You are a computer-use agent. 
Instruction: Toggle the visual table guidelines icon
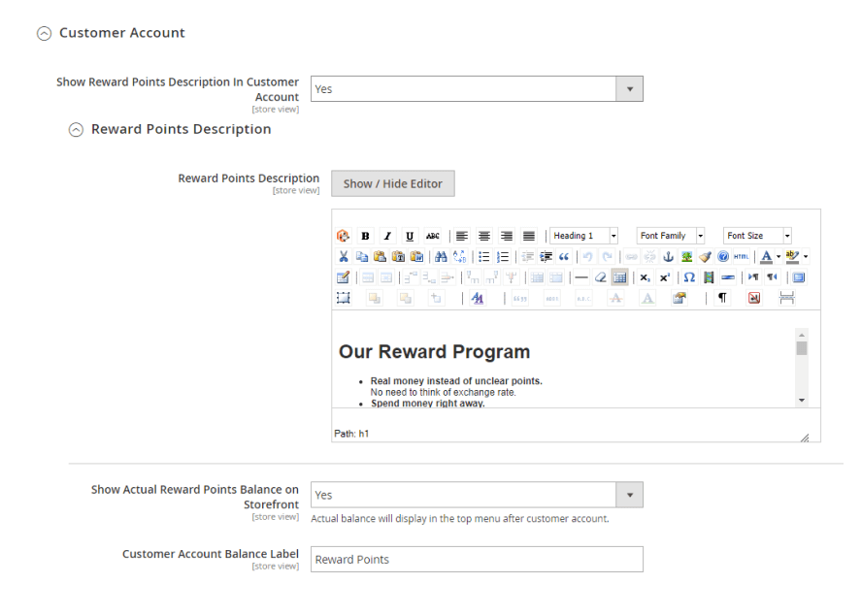tap(619, 277)
